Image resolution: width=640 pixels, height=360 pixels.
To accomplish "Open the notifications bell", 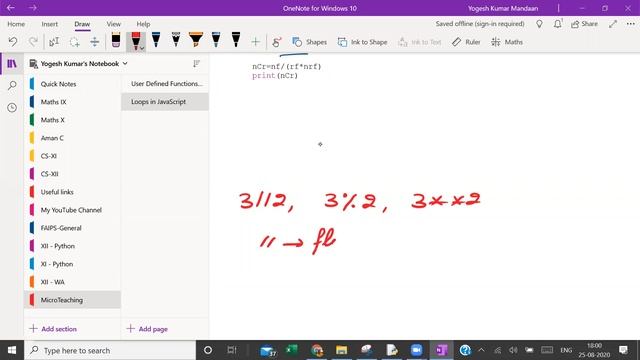I will coord(558,24).
